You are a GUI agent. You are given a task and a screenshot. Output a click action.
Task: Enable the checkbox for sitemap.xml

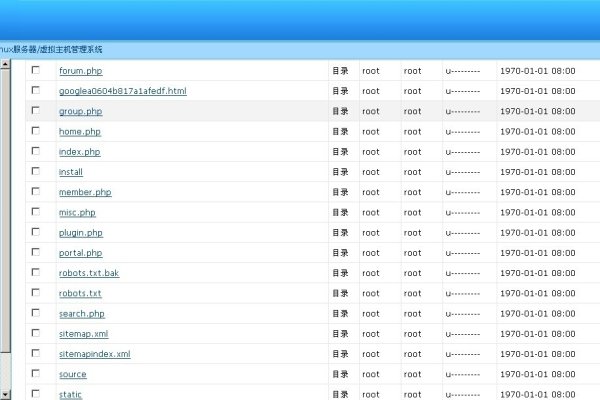click(x=36, y=333)
